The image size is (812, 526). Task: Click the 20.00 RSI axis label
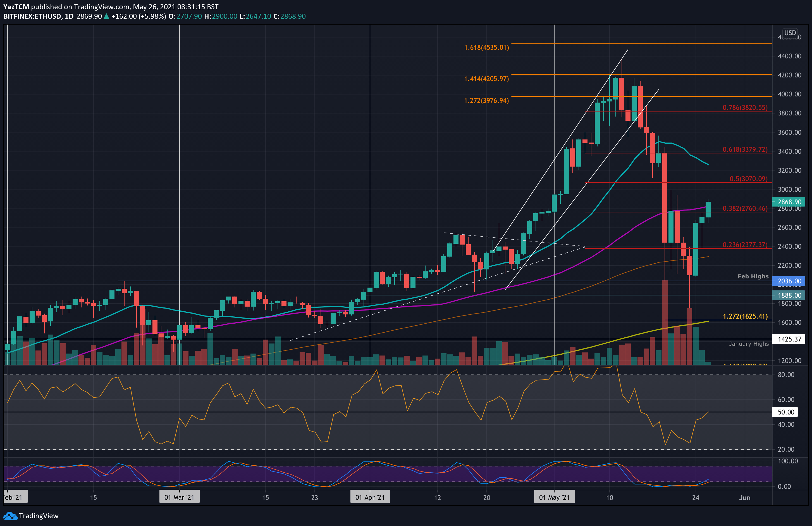tap(786, 449)
